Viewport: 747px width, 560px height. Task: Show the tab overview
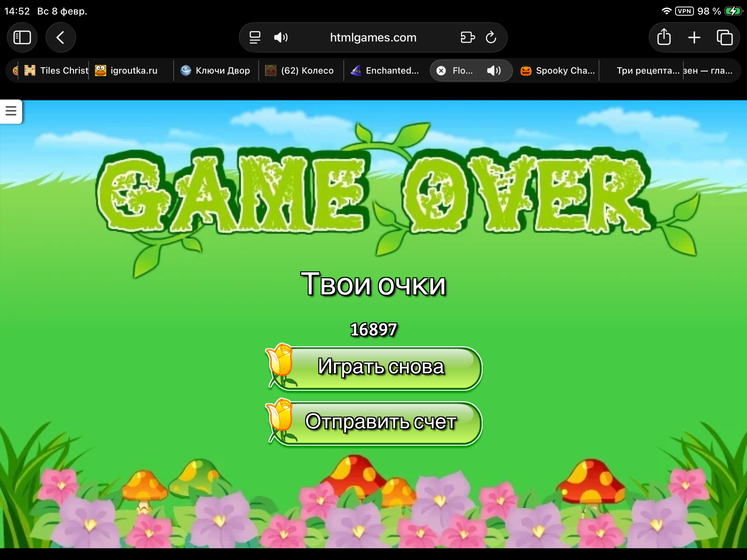pos(725,37)
